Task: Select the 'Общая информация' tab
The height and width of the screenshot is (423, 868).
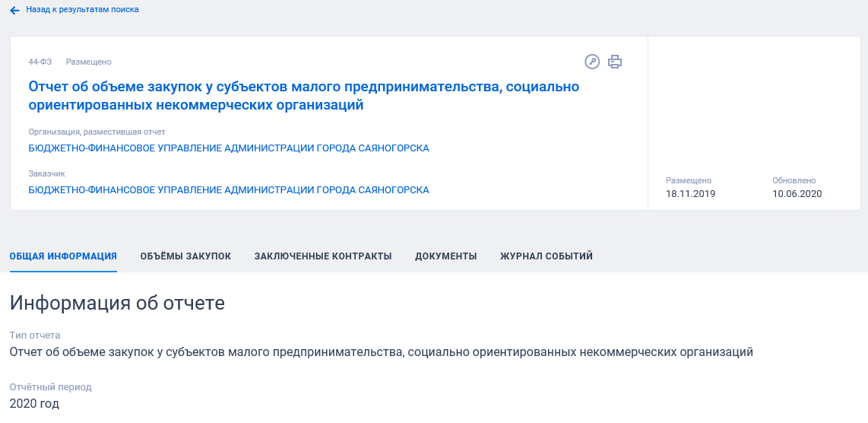Action: (63, 256)
